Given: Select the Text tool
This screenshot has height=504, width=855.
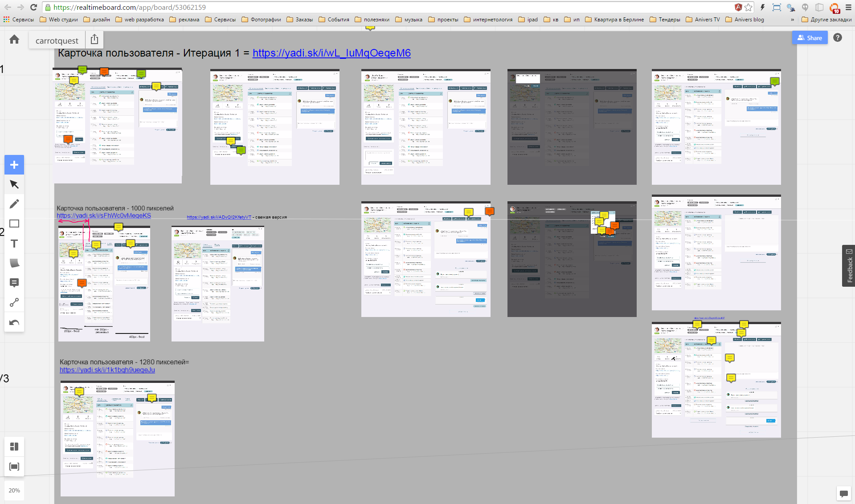Looking at the screenshot, I should point(14,244).
